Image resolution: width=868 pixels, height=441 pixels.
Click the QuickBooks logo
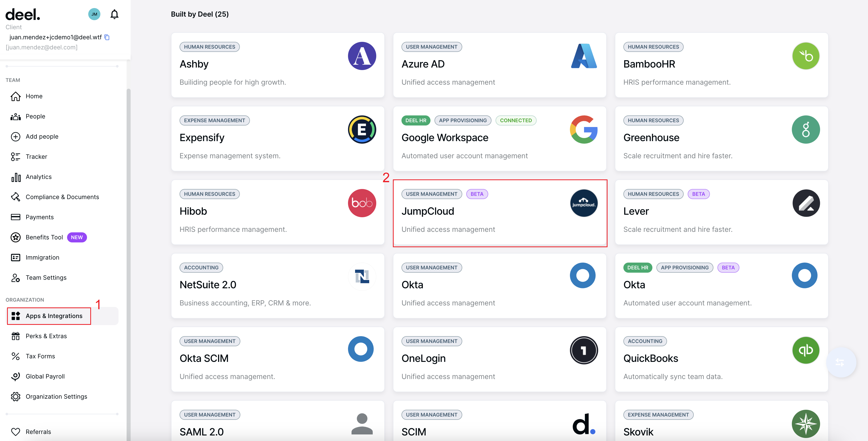coord(806,350)
